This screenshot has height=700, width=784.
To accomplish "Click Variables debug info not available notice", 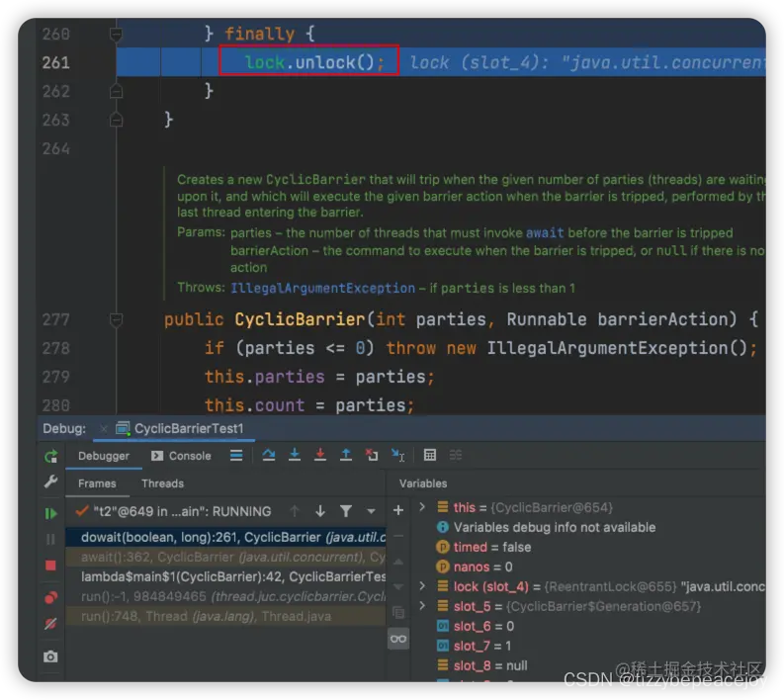I will pyautogui.click(x=546, y=527).
